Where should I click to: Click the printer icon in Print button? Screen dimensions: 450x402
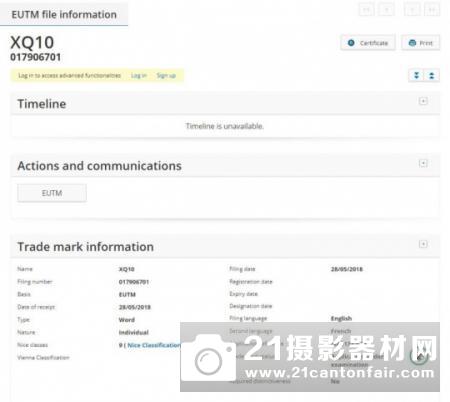tap(412, 43)
